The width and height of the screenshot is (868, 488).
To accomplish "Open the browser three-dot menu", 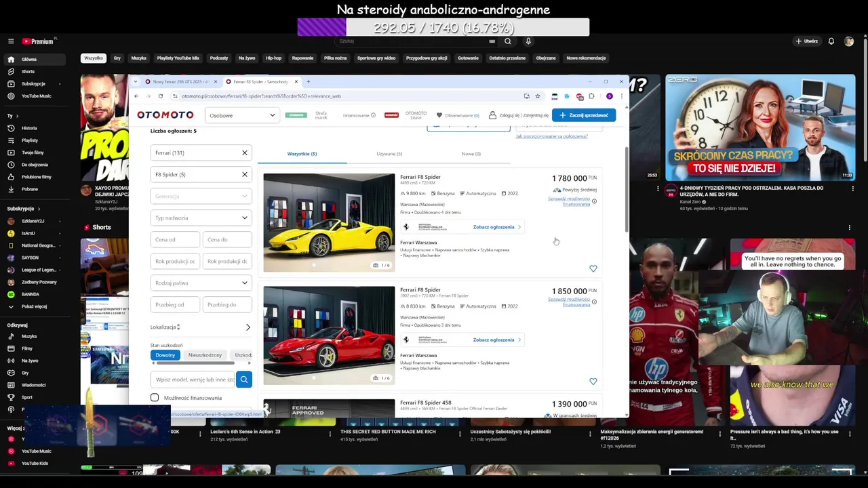I will [621, 96].
